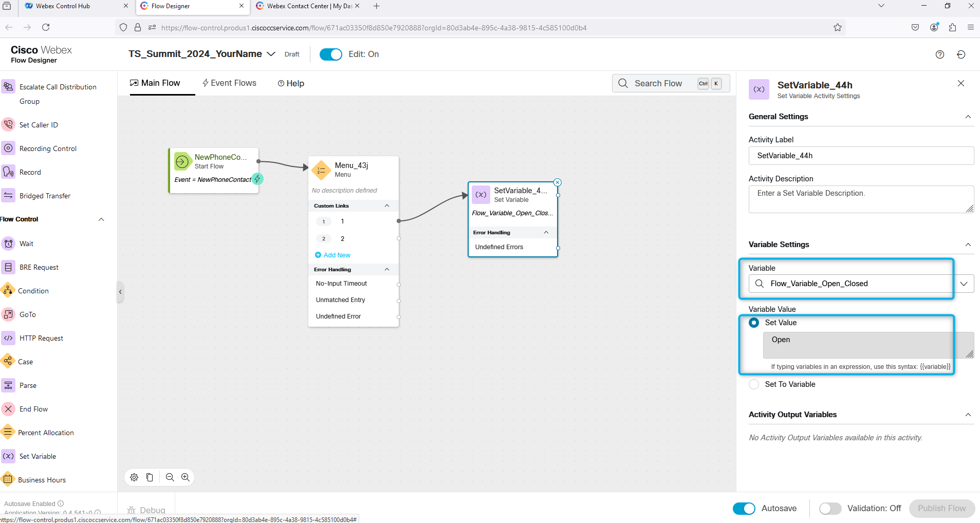Select the HTTP Request activity icon
The image size is (980, 523).
(x=8, y=338)
